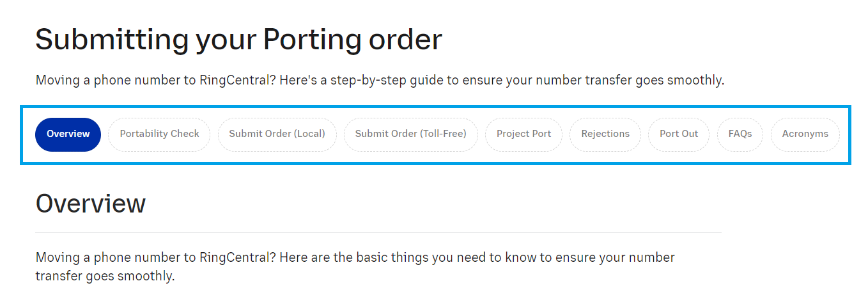The image size is (868, 297).
Task: Open the Portability Check tab
Action: pos(159,134)
